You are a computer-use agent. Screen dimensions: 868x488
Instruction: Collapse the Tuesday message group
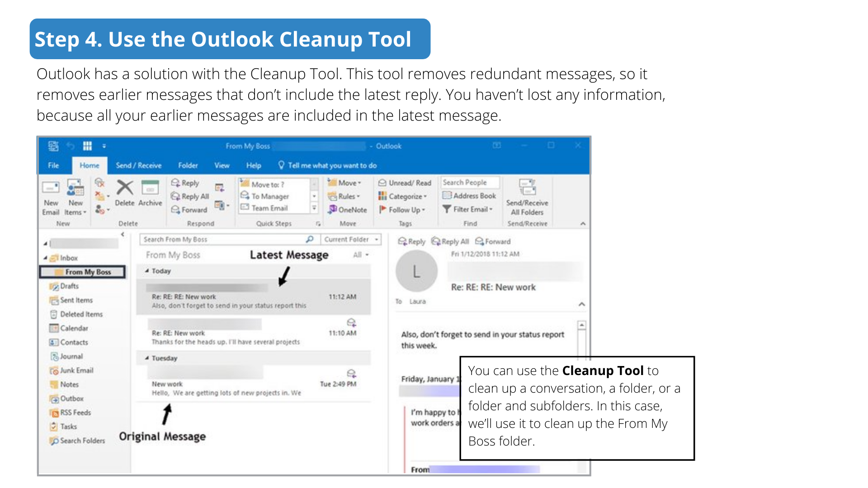tap(147, 358)
